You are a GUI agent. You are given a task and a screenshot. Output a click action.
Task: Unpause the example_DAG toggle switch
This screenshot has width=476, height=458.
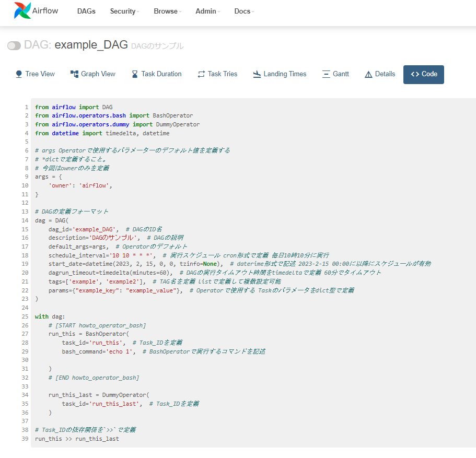14,45
